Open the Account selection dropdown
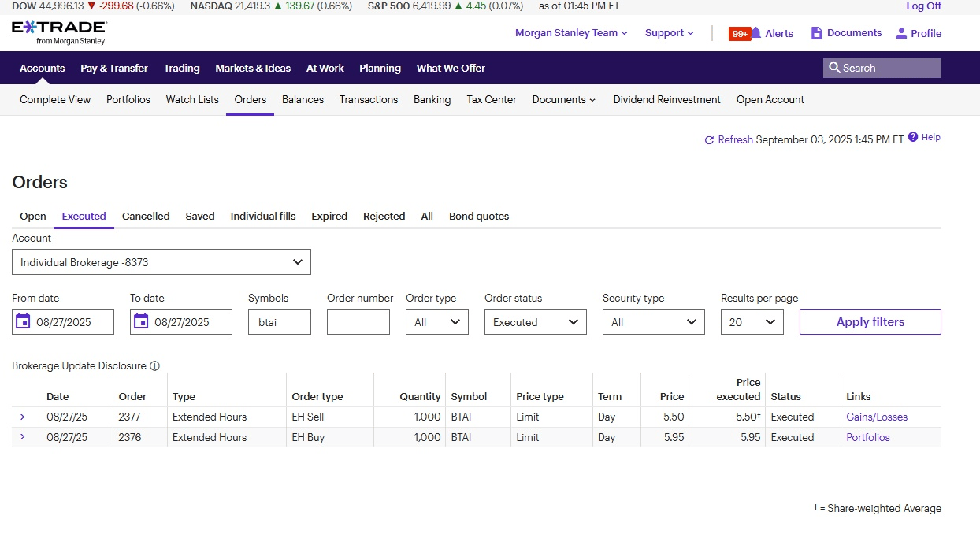This screenshot has width=980, height=534. pyautogui.click(x=161, y=262)
